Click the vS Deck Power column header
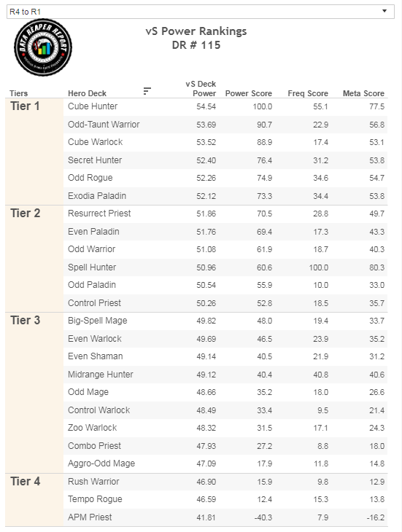The width and height of the screenshot is (402, 532). coord(201,89)
